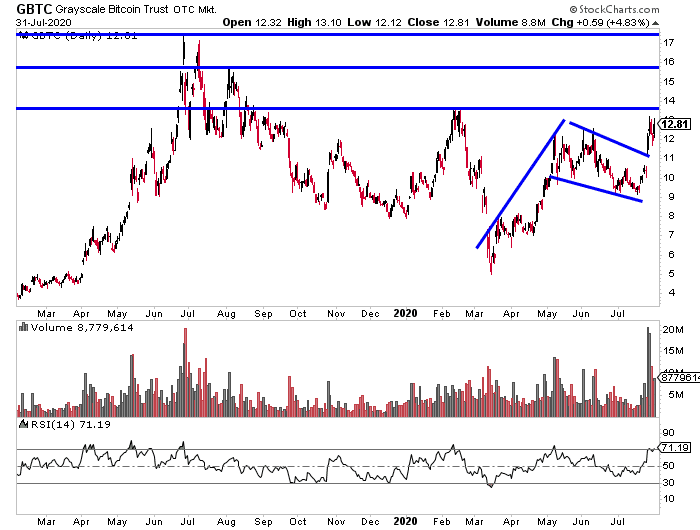Click the 31-Jul-2020 date label
The height and width of the screenshot is (530, 700).
tap(43, 22)
